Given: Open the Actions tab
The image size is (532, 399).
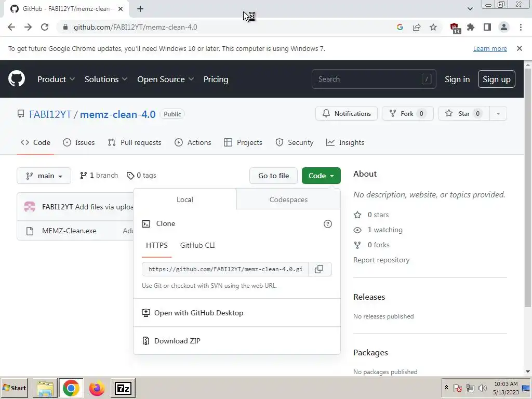Looking at the screenshot, I should [193, 142].
